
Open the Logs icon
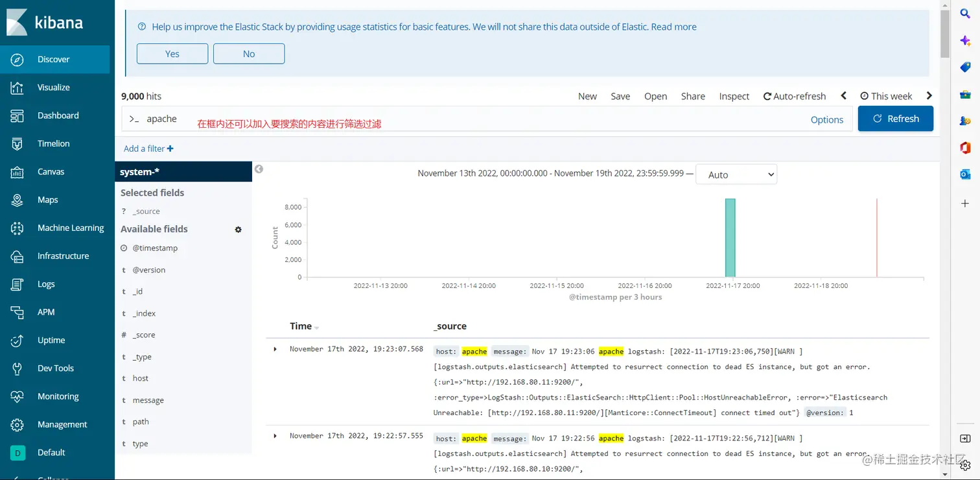[17, 284]
